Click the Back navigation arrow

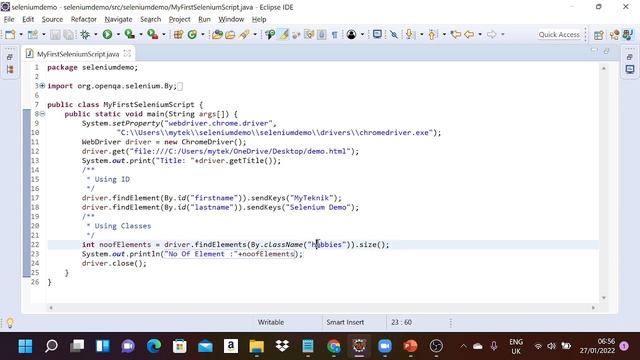click(x=469, y=35)
